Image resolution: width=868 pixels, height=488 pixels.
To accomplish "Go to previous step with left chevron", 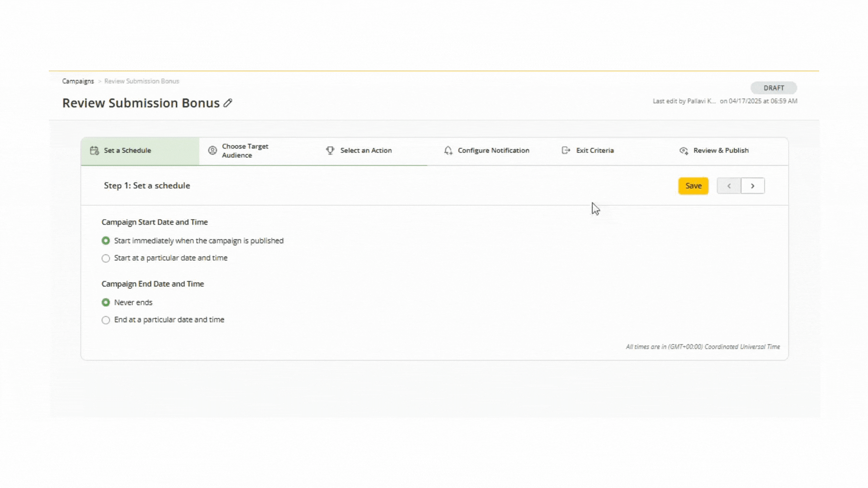I will [729, 186].
